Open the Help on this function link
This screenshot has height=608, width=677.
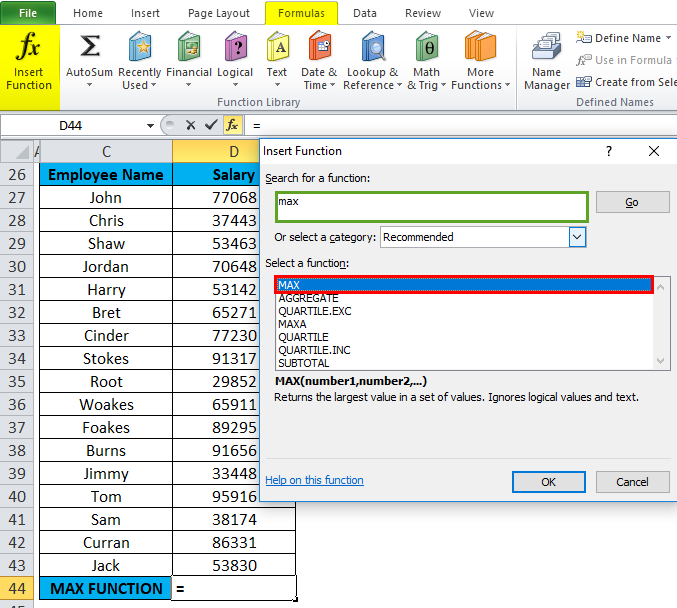pyautogui.click(x=314, y=480)
